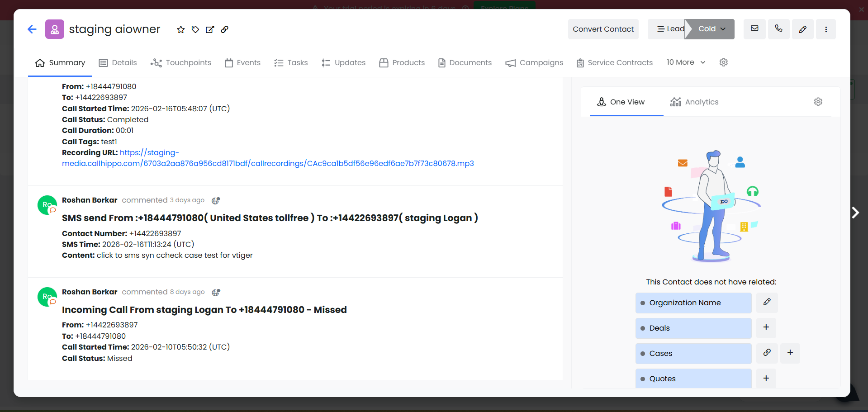
Task: Click the Organization Name related item
Action: [693, 303]
